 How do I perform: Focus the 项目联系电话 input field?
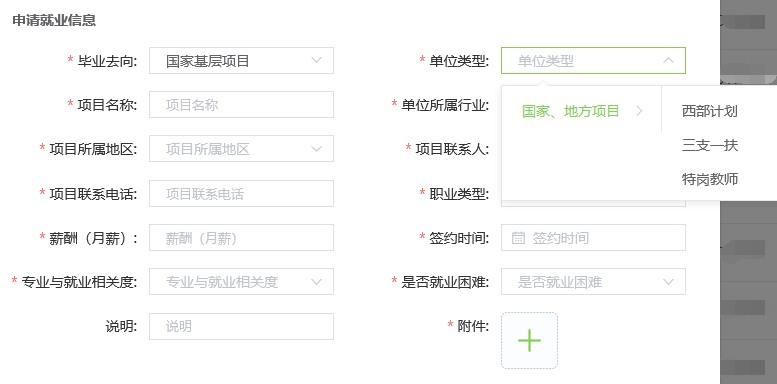[241, 193]
